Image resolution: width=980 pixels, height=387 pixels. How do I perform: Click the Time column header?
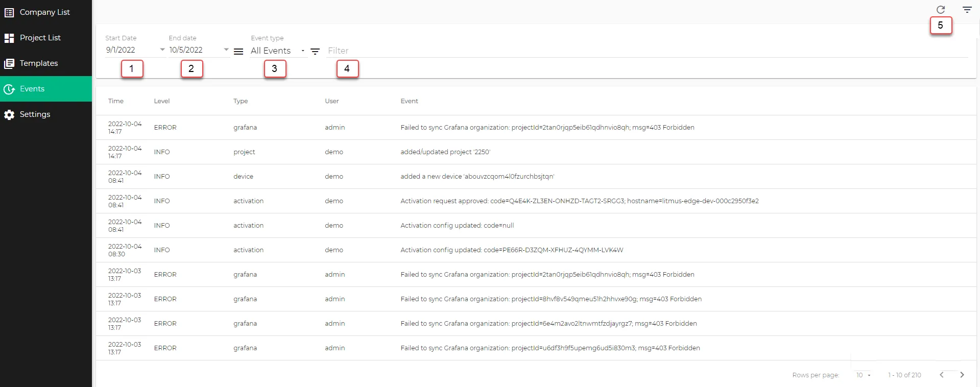point(116,101)
